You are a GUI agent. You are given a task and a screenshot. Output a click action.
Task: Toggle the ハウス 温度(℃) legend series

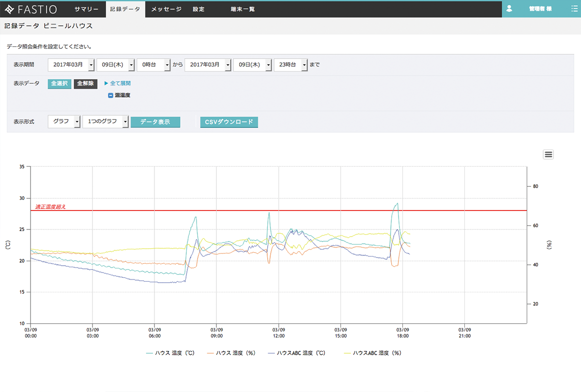click(x=170, y=353)
